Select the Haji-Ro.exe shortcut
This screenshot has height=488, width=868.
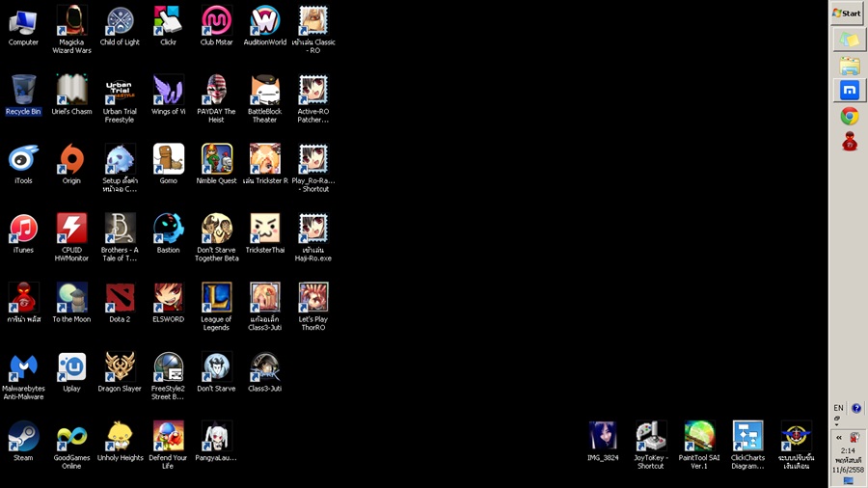(313, 237)
